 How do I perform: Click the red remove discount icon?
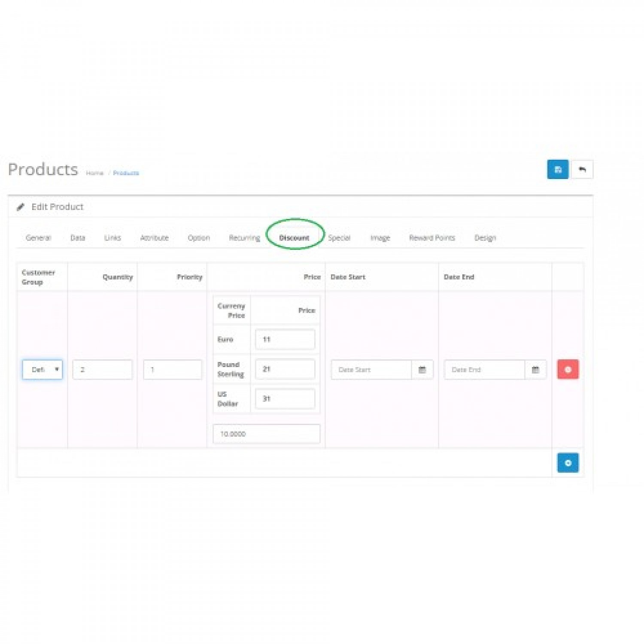pyautogui.click(x=568, y=369)
